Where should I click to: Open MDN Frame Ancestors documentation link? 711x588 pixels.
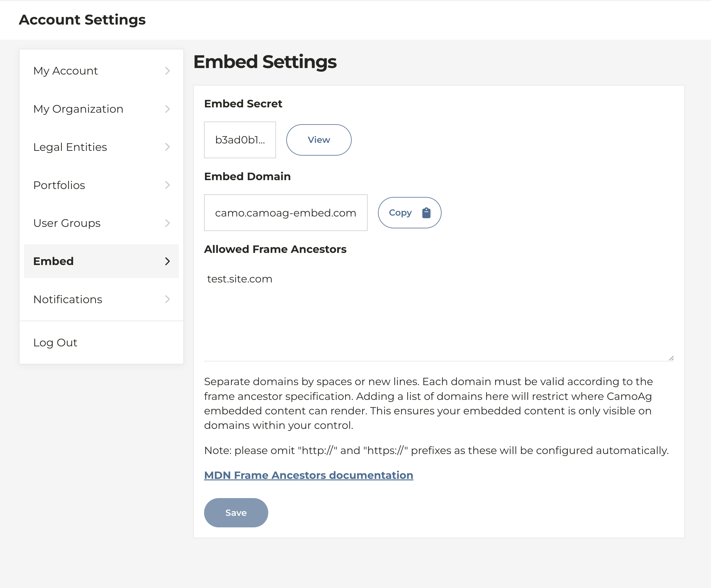click(x=308, y=475)
